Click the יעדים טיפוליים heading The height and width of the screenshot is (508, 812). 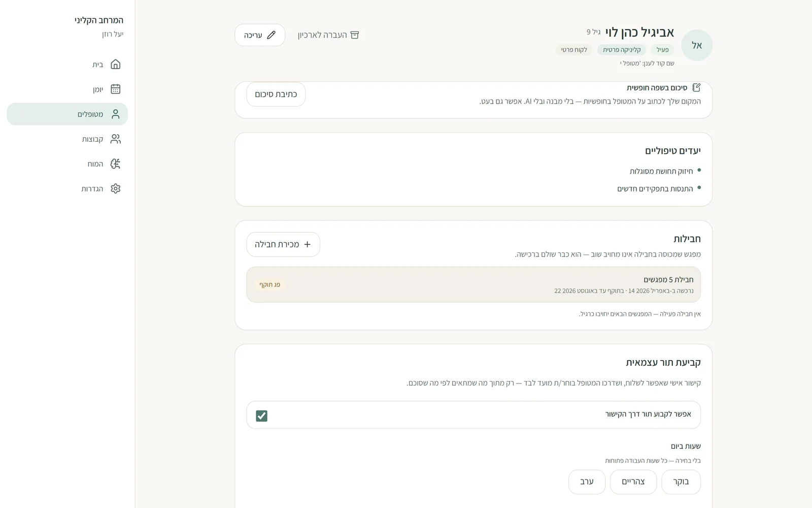[673, 151]
